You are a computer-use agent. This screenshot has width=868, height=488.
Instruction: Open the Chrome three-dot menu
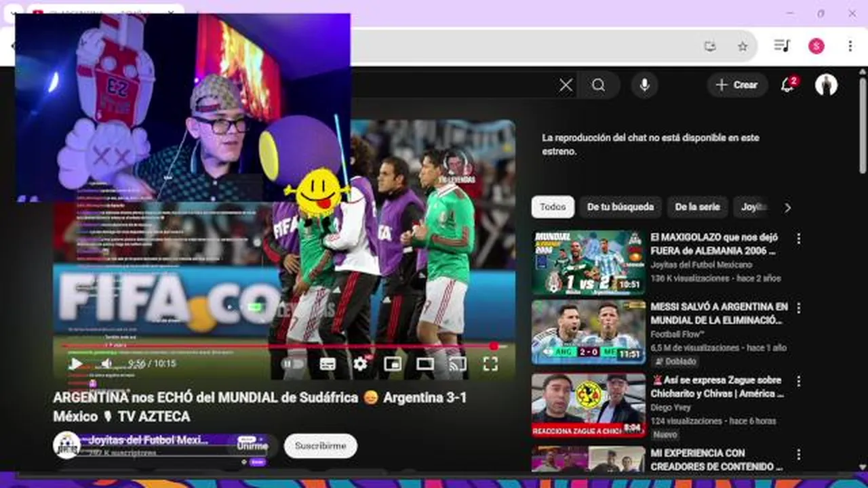coord(850,46)
